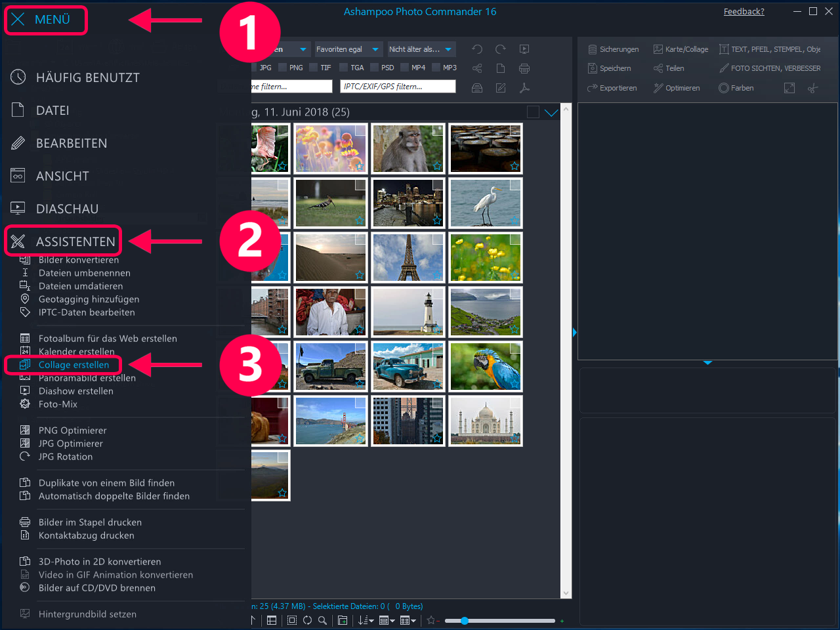
Task: Enable the TGA format filter checkbox
Action: (344, 68)
